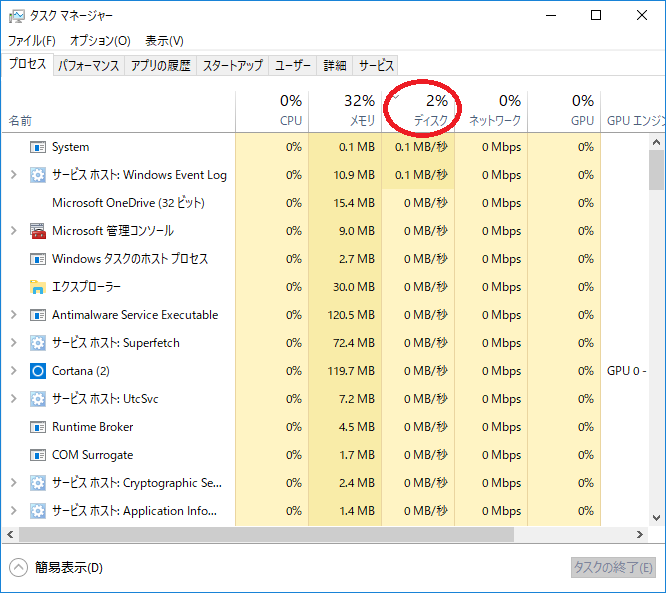This screenshot has height=593, width=666.
Task: Click the Cortana circle icon
Action: (x=38, y=371)
